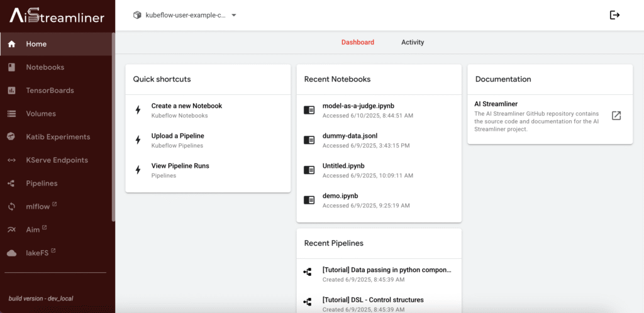Open the AI Streamliner external link icon

click(616, 115)
